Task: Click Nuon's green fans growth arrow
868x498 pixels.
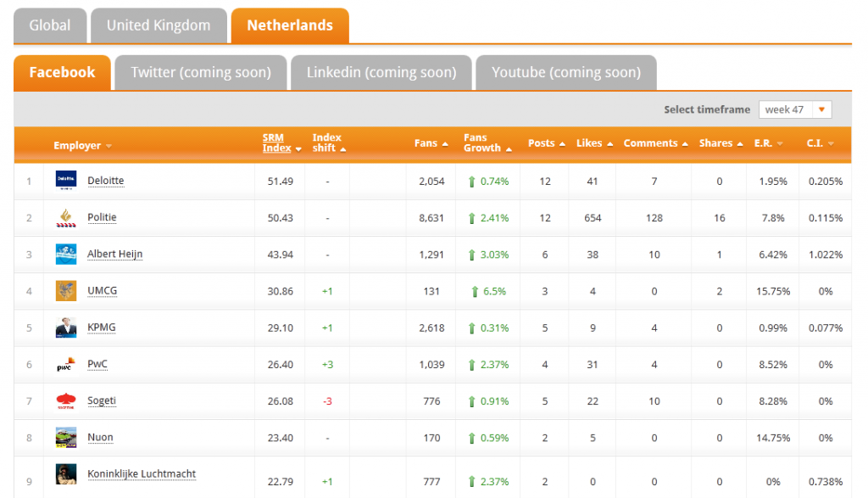Action: (471, 438)
